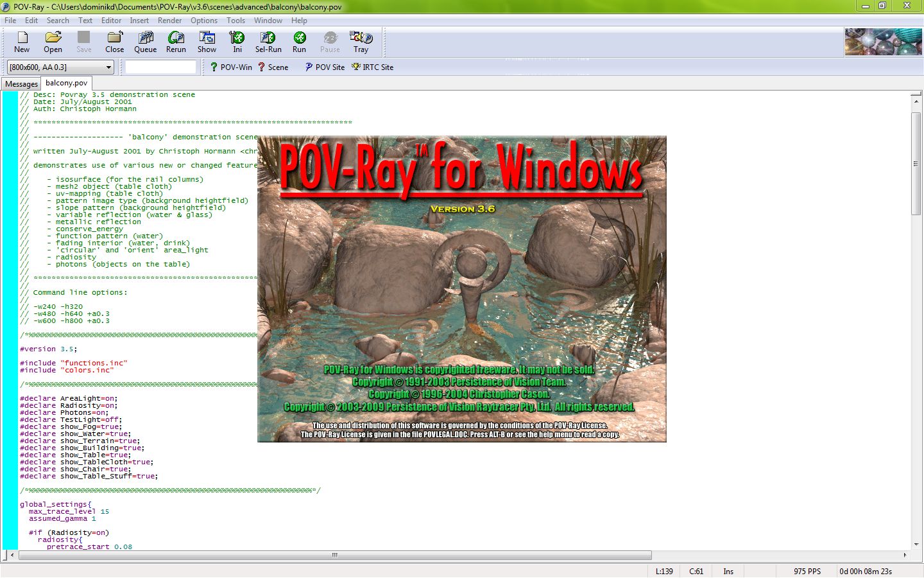Click '#include "functions.inc"' line
Viewport: 924px width, 578px height.
(x=73, y=363)
